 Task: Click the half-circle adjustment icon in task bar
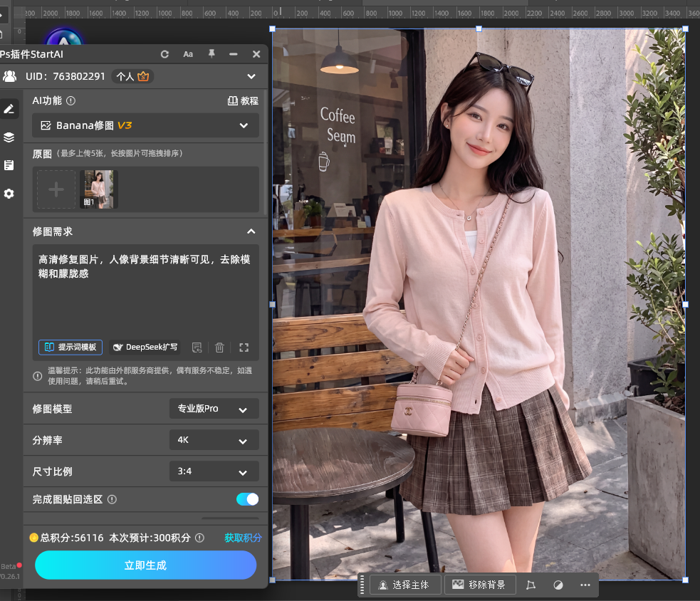558,585
